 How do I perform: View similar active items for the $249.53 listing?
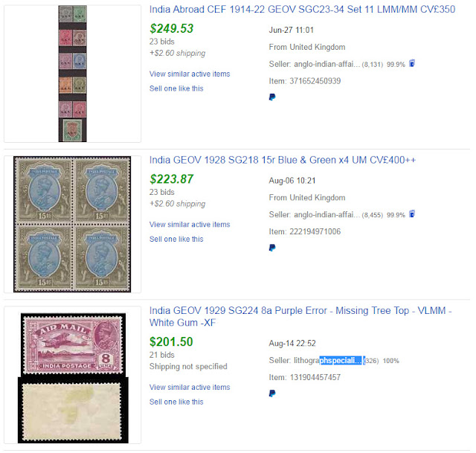(190, 74)
